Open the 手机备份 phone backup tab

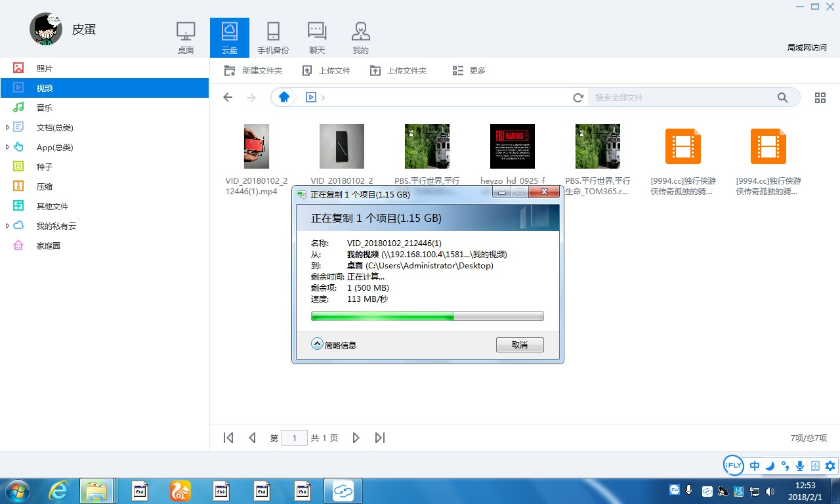pyautogui.click(x=273, y=37)
